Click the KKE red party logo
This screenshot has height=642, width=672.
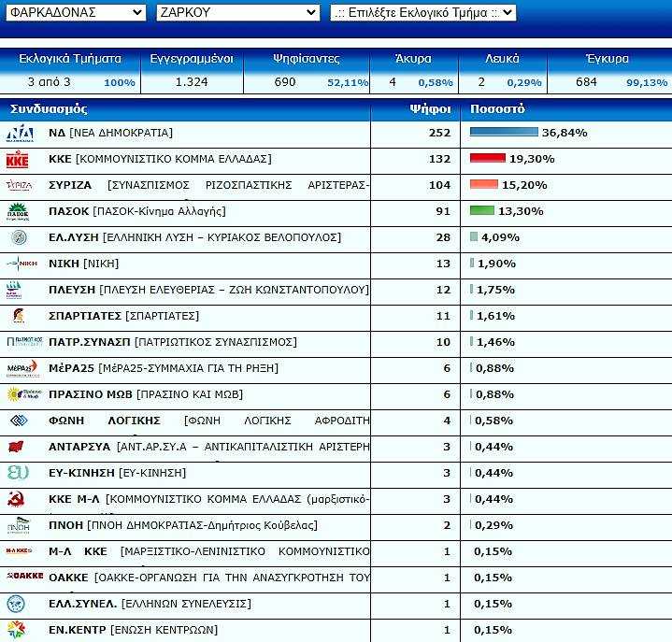point(18,159)
